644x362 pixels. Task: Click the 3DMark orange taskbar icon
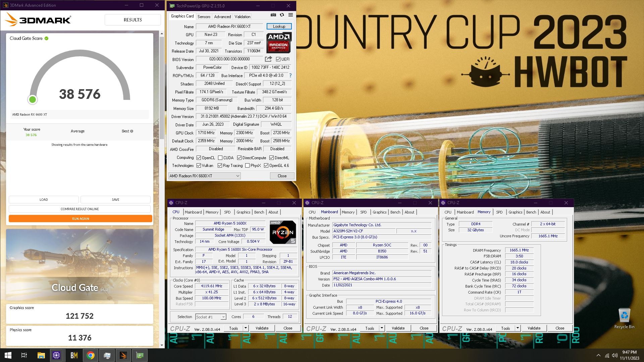(x=123, y=355)
